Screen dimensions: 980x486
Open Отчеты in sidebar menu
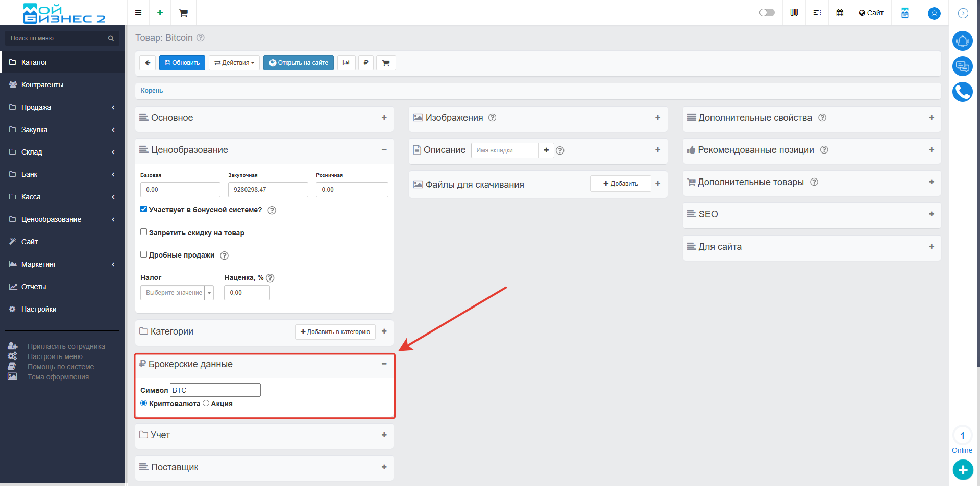click(x=62, y=287)
